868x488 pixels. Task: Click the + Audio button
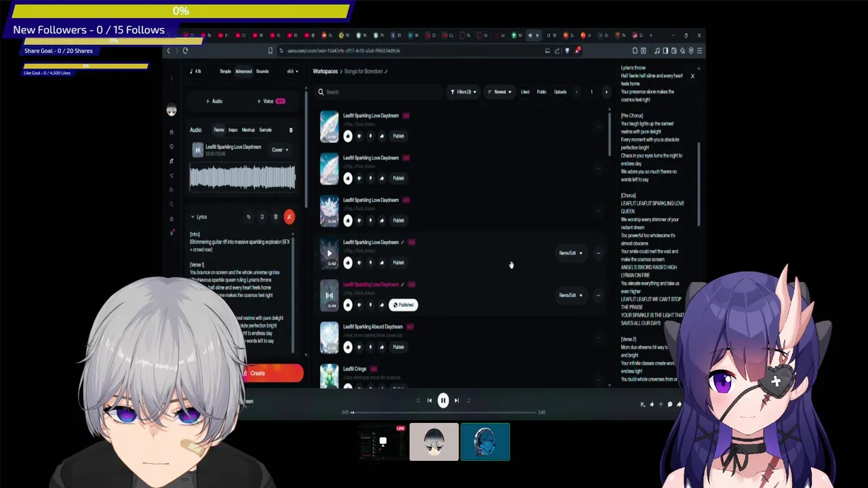pos(214,102)
